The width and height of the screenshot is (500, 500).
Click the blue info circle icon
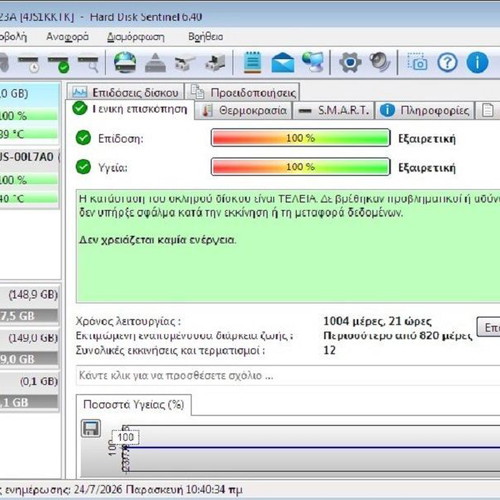coord(477,62)
